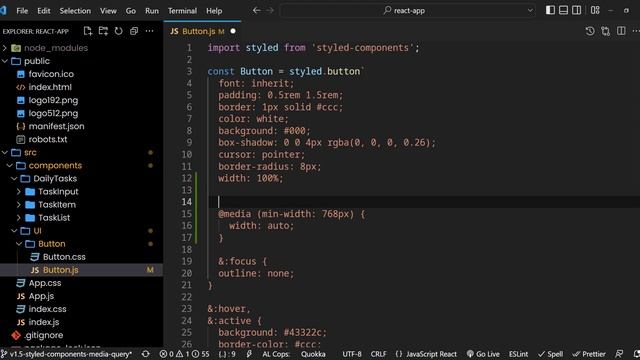Screen dimensions: 640x360
Task: Open editor more actions menu
Action: coord(636,31)
